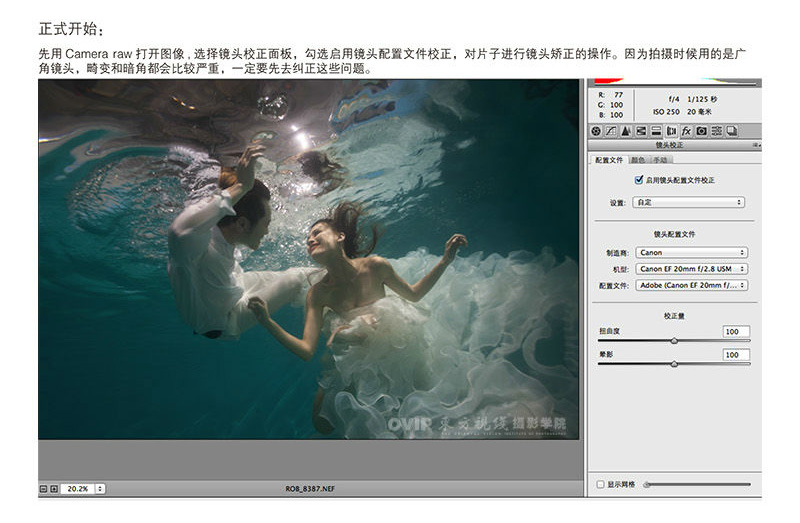The image size is (800, 523).
Task: Open the HSL / Grayscale panel icon
Action: (641, 131)
